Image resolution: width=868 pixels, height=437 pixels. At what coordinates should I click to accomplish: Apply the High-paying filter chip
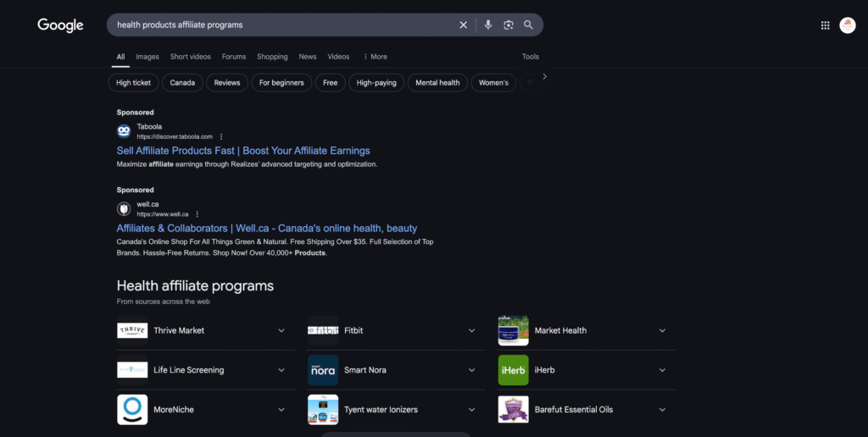click(376, 83)
